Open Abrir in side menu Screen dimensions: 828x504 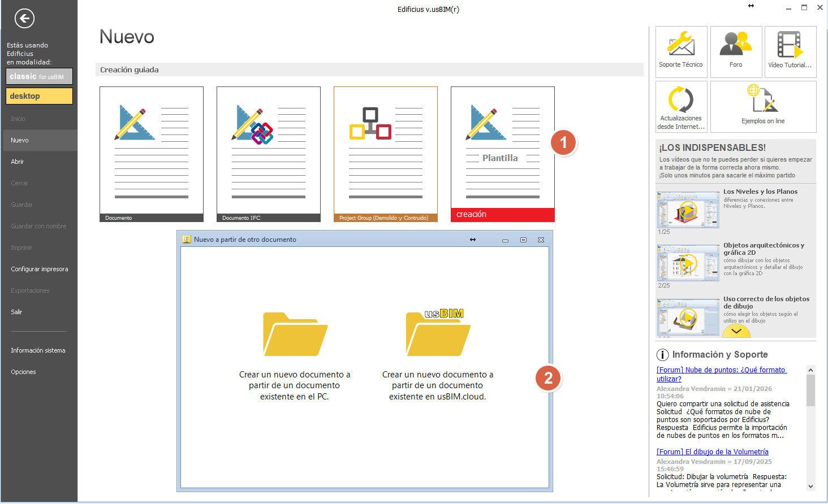point(18,162)
